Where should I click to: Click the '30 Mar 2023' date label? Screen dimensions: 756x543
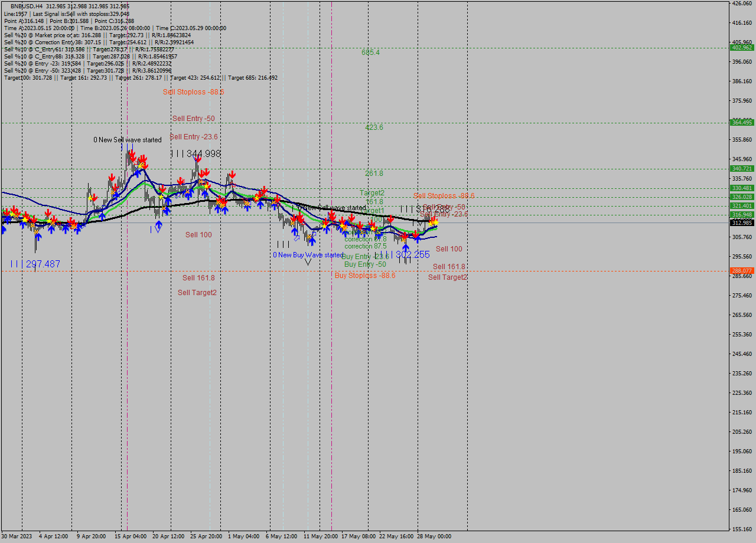click(18, 536)
